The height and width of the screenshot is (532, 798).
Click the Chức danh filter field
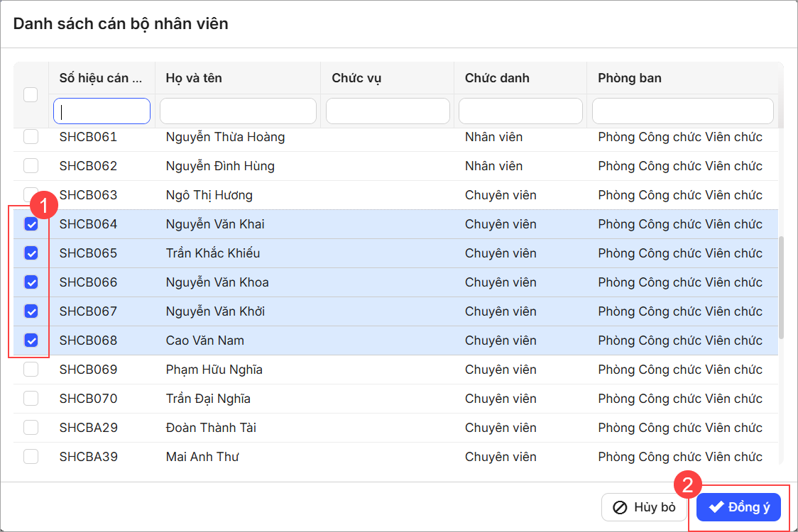[520, 111]
